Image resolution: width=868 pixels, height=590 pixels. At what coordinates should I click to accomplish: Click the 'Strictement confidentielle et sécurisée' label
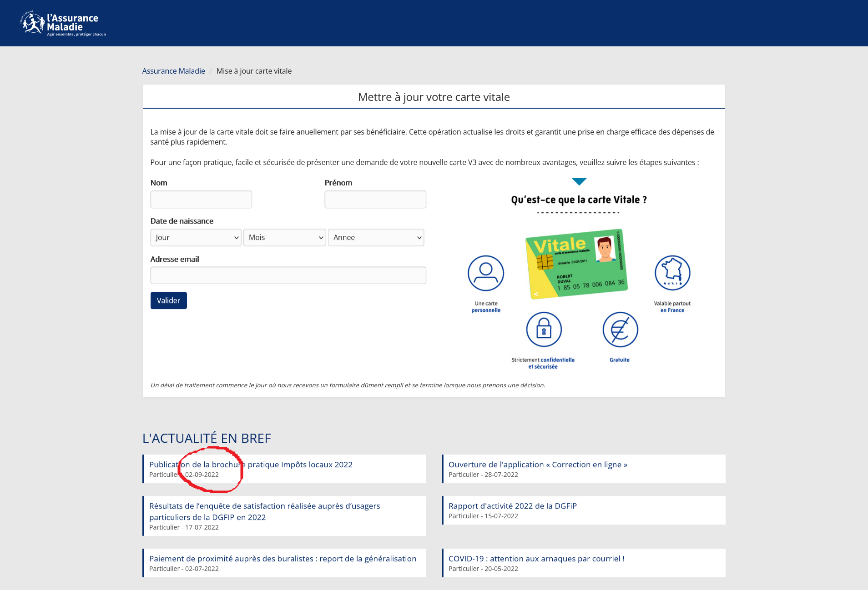tap(543, 363)
